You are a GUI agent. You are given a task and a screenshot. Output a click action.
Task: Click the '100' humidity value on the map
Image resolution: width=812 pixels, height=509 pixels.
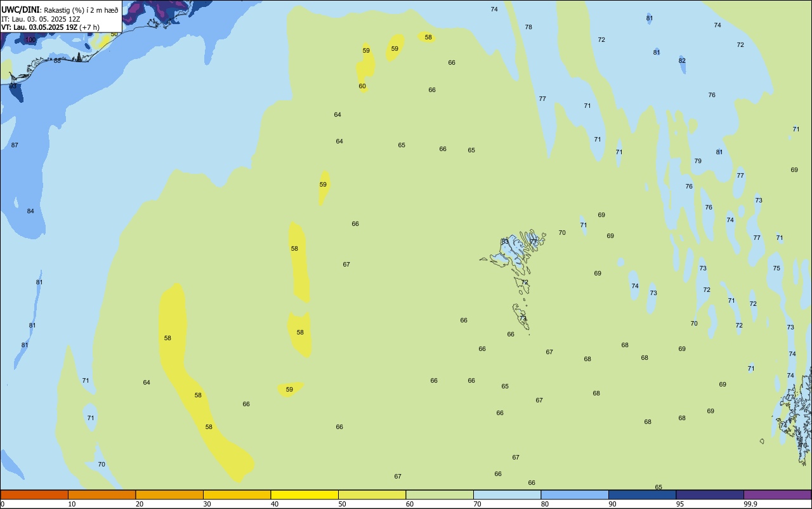pyautogui.click(x=30, y=40)
